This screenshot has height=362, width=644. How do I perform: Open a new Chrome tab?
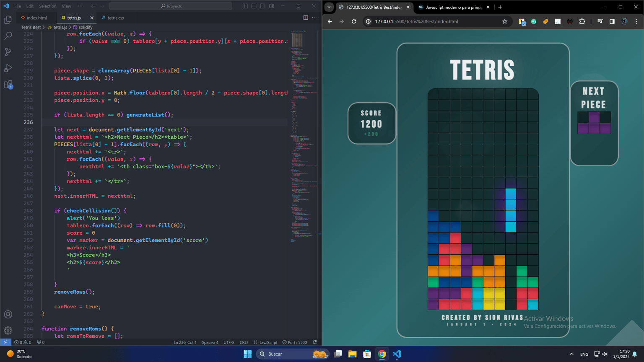[x=500, y=7]
